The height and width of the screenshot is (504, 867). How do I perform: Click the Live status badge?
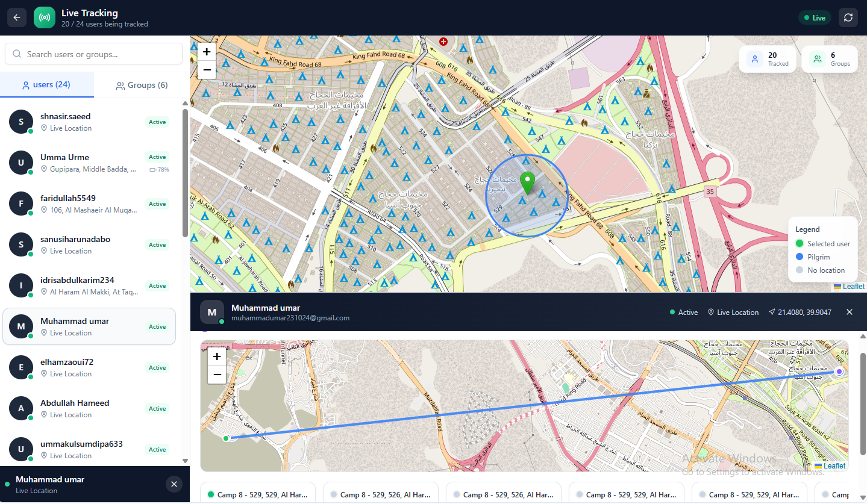[x=815, y=17]
